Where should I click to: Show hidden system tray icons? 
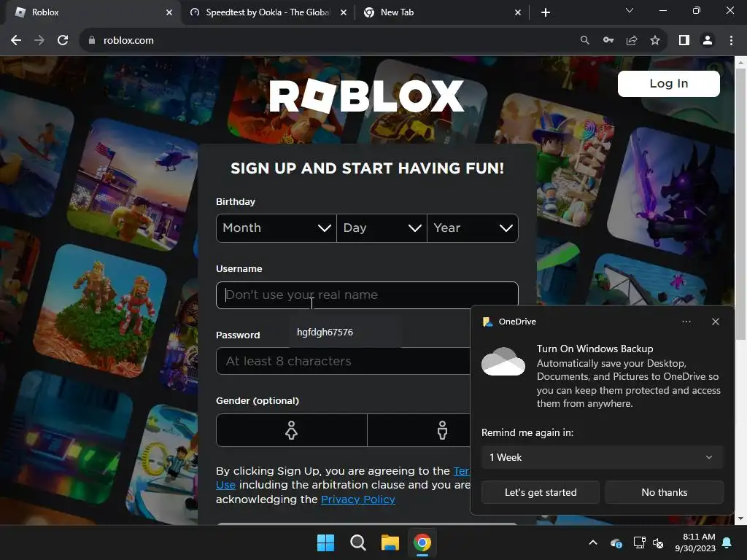pyautogui.click(x=593, y=542)
